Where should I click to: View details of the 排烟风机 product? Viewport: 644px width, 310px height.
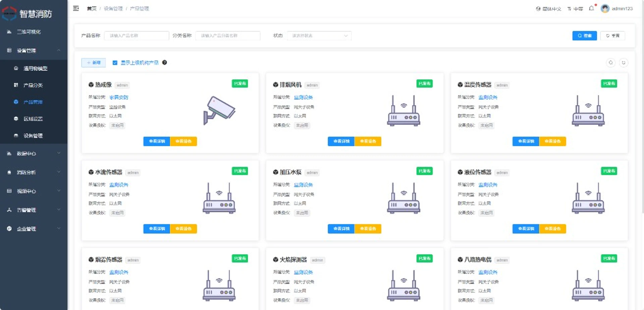click(341, 141)
